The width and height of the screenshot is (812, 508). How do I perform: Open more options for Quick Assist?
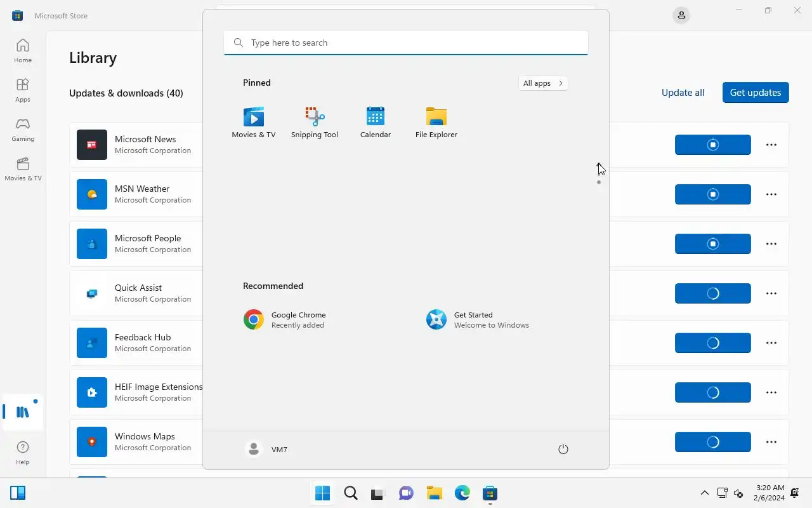coord(771,293)
